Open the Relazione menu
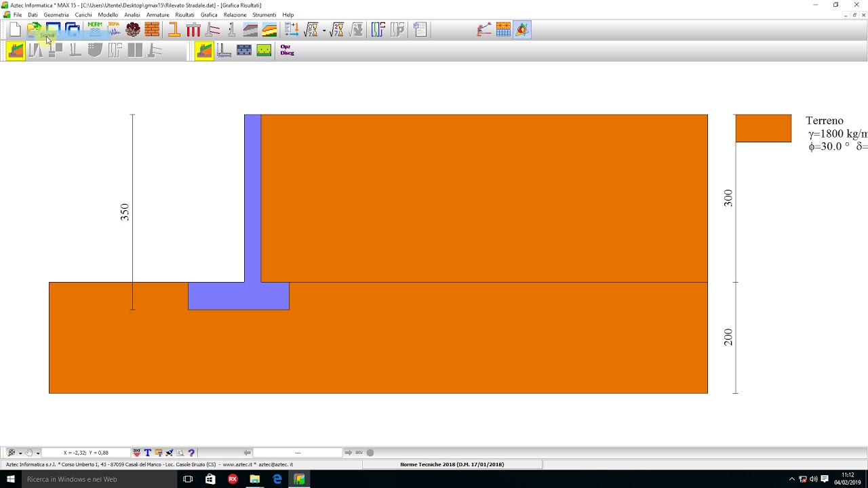 [x=235, y=15]
